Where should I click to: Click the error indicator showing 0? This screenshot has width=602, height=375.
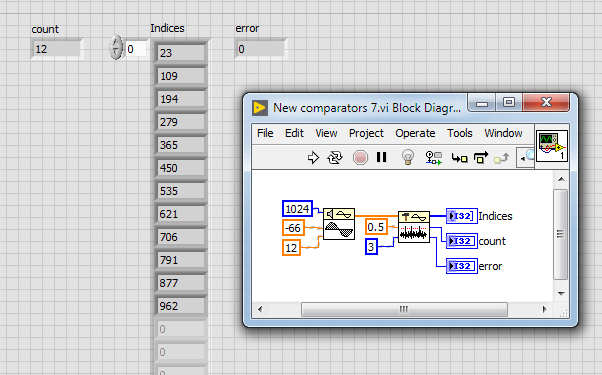tap(261, 49)
